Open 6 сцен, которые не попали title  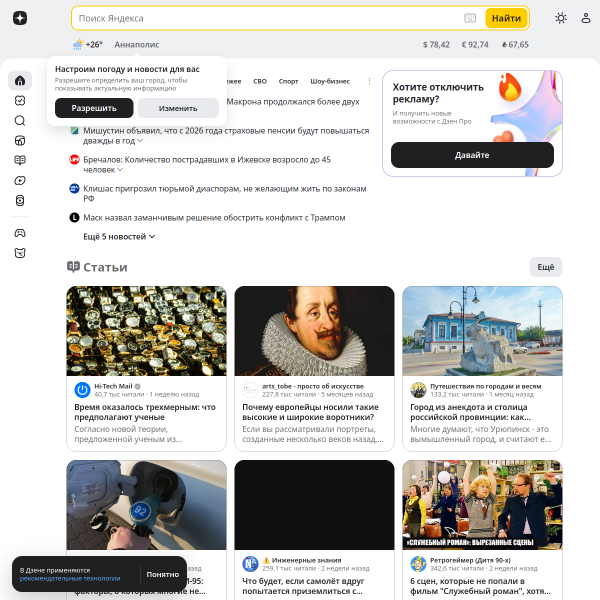[481, 586]
